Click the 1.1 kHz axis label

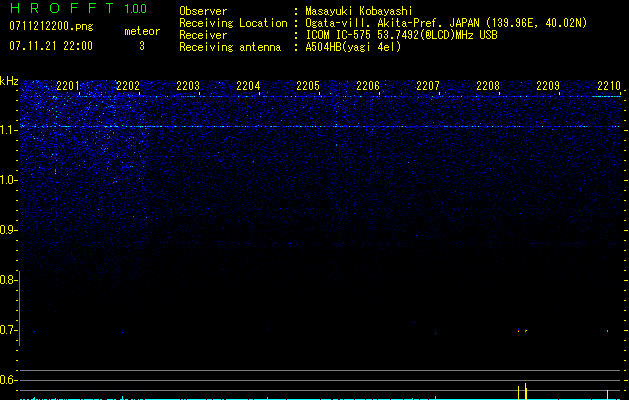point(7,130)
